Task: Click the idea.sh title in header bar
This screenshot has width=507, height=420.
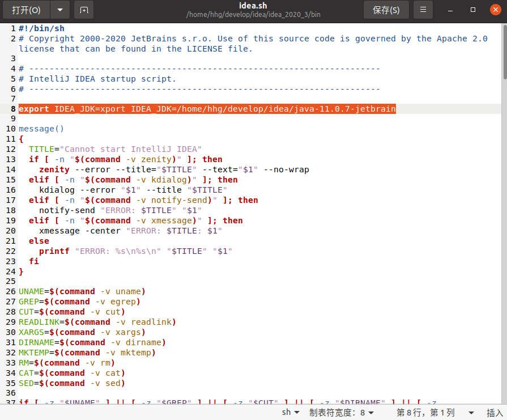Action: coord(253,6)
